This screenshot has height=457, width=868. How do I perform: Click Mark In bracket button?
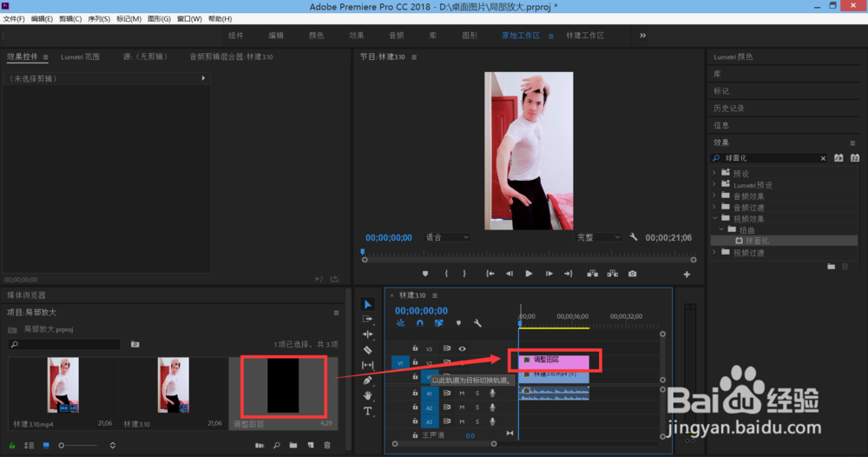click(x=446, y=274)
